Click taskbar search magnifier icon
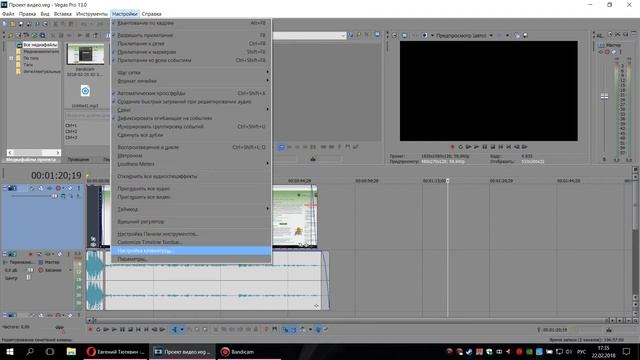Image resolution: width=640 pixels, height=360 pixels. 30,351
